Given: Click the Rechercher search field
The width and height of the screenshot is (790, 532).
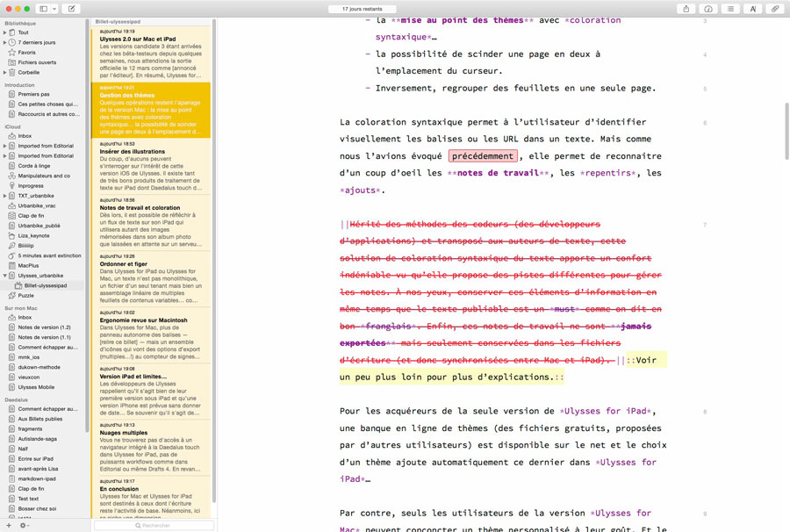Looking at the screenshot, I should (x=154, y=526).
